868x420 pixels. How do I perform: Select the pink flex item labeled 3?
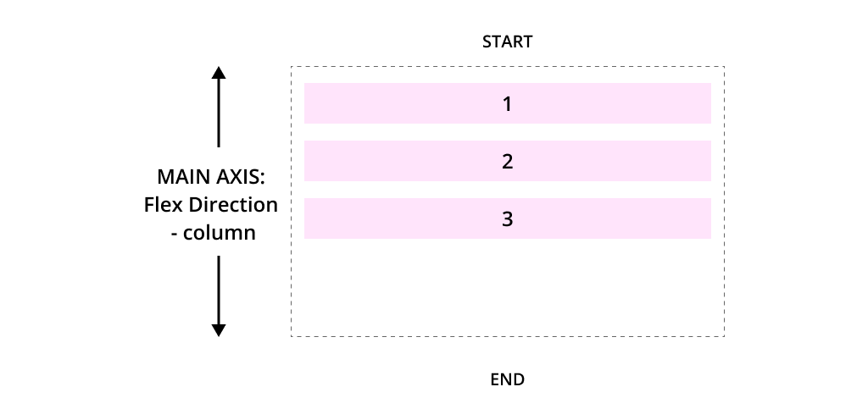508,218
